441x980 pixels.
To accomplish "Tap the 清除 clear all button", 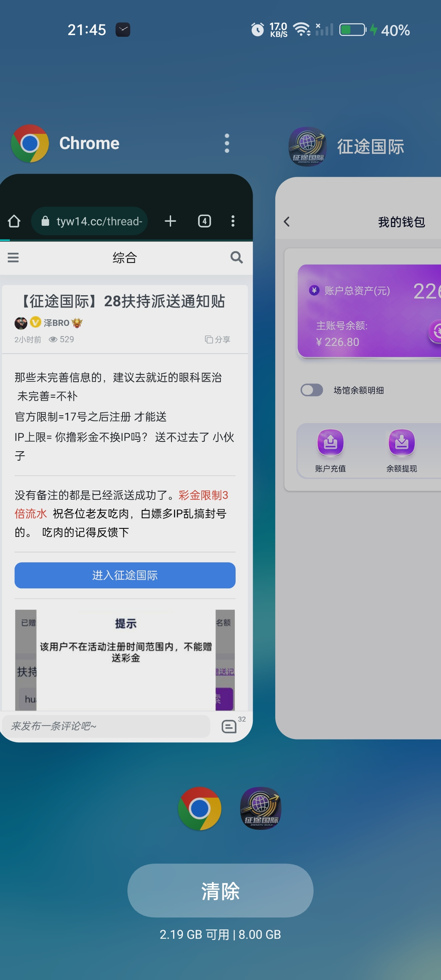I will point(220,891).
